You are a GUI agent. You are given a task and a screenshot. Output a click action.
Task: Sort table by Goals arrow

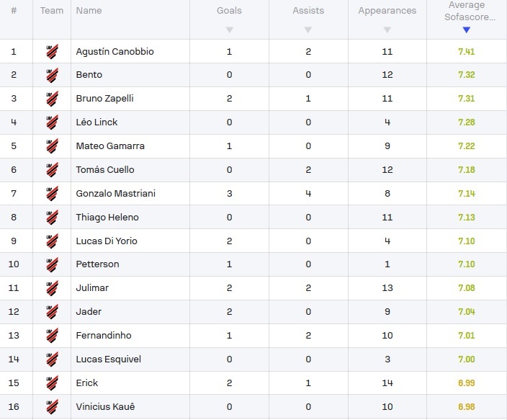pos(229,30)
